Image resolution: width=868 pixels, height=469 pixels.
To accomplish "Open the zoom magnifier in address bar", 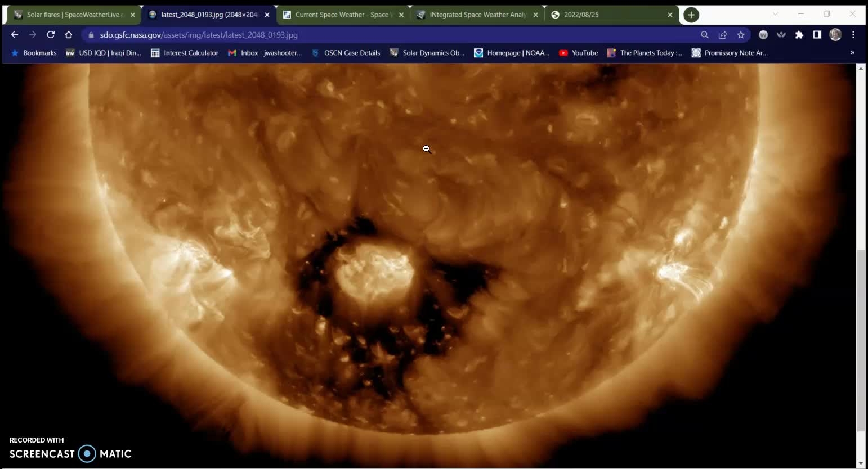I will pos(705,35).
